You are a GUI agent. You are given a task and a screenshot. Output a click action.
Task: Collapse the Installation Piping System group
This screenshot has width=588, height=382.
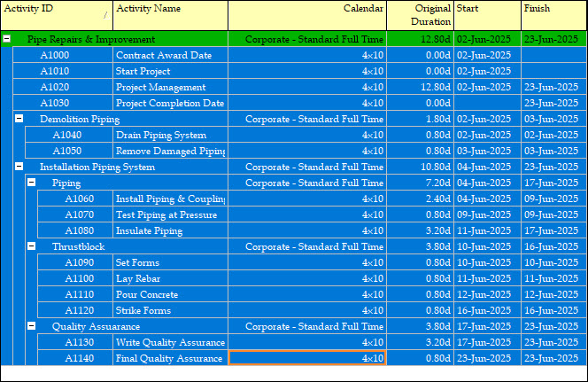coord(19,167)
